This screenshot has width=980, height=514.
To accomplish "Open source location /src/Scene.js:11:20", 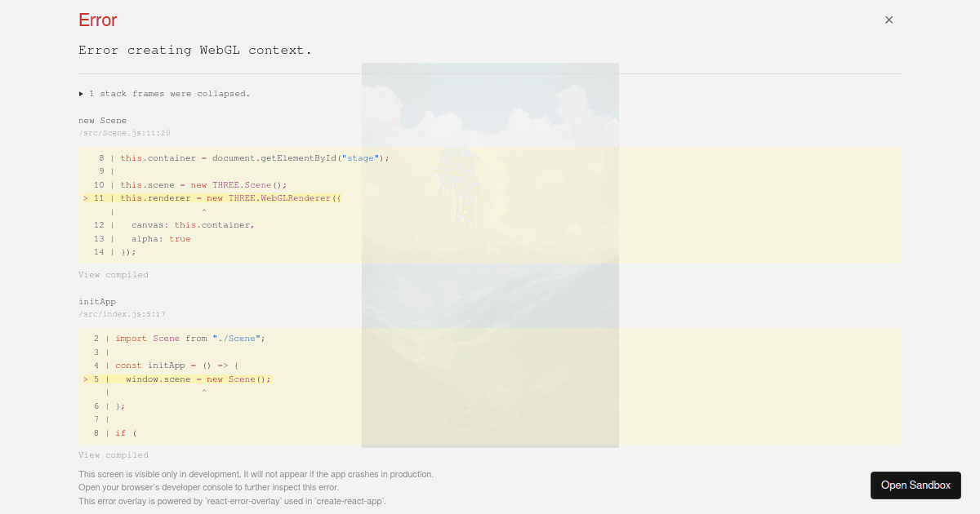I will point(123,132).
